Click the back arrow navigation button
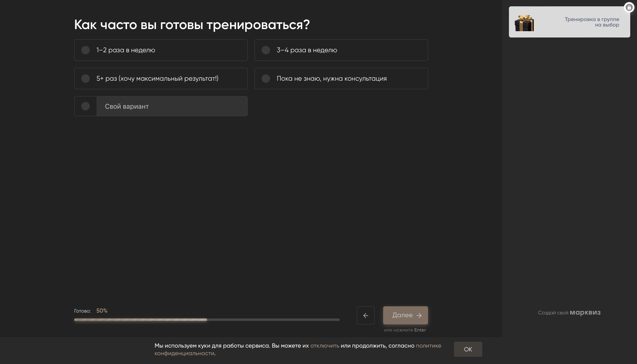637x364 pixels. click(365, 315)
